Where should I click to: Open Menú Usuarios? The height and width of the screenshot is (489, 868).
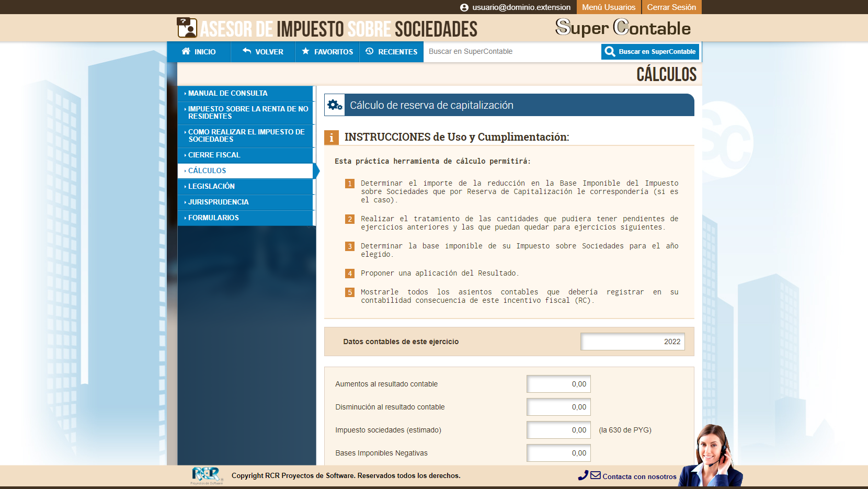click(x=609, y=7)
